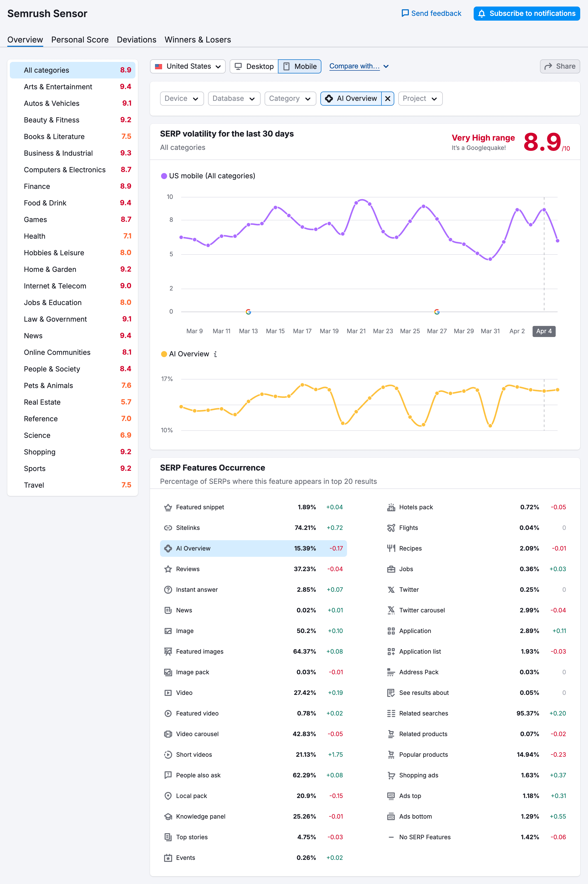
Task: Click the Events calendar icon
Action: click(168, 858)
